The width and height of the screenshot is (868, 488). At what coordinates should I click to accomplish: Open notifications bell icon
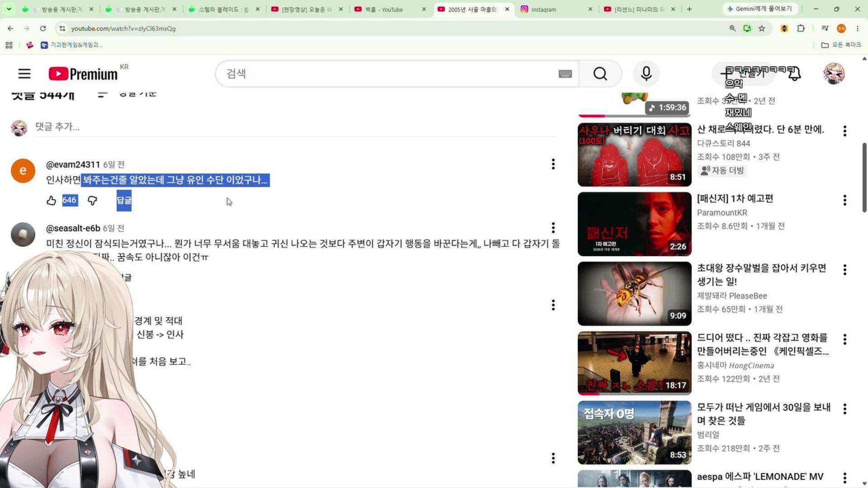[x=794, y=74]
